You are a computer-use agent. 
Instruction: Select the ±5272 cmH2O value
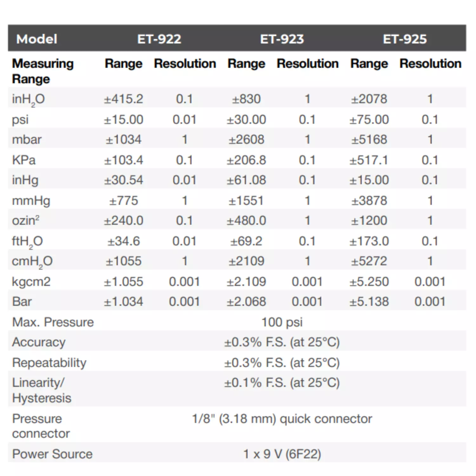[x=369, y=261]
